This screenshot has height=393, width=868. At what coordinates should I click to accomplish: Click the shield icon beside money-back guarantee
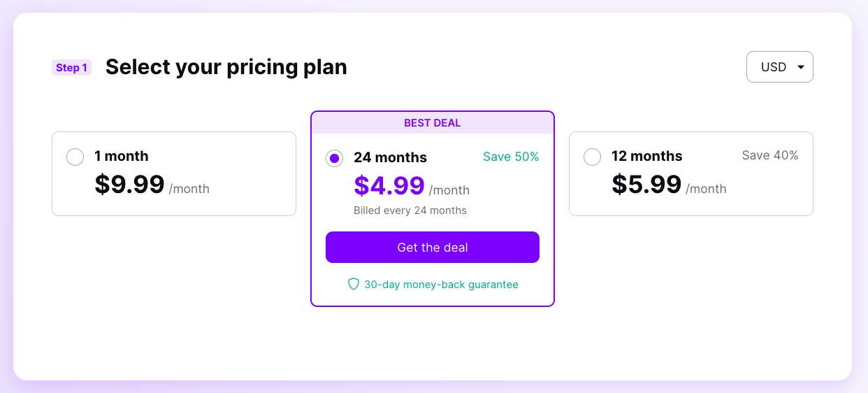click(354, 284)
